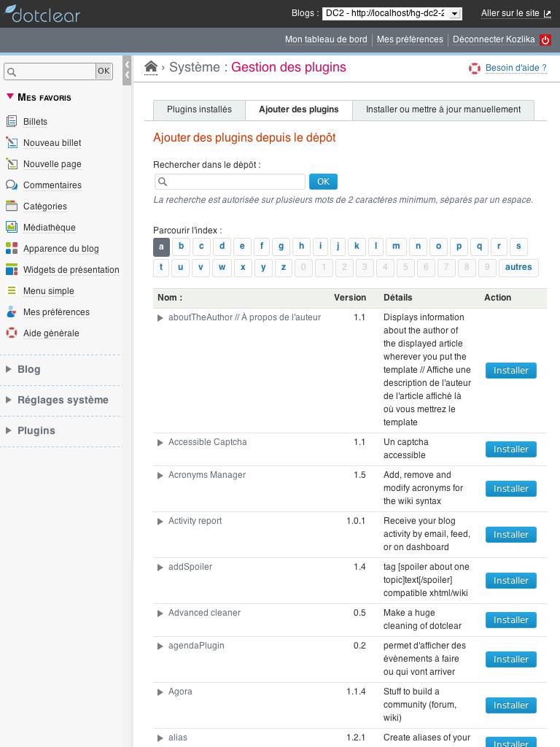The width and height of the screenshot is (560, 747).
Task: Collapse the Mes favoris section
Action: pos(10,96)
